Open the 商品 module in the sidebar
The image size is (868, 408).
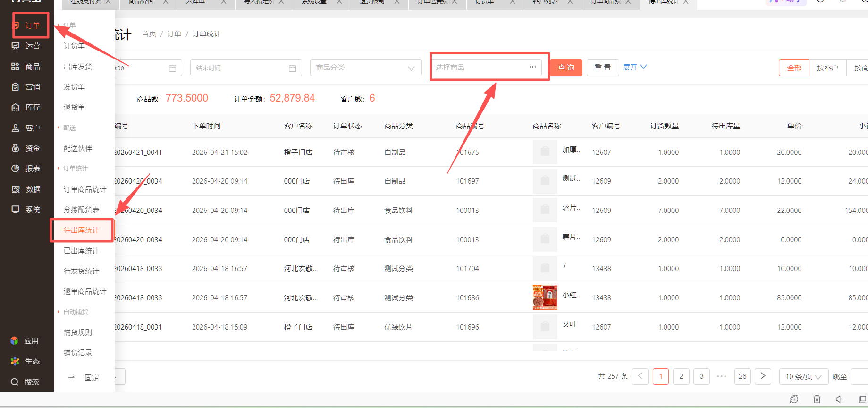click(x=26, y=67)
